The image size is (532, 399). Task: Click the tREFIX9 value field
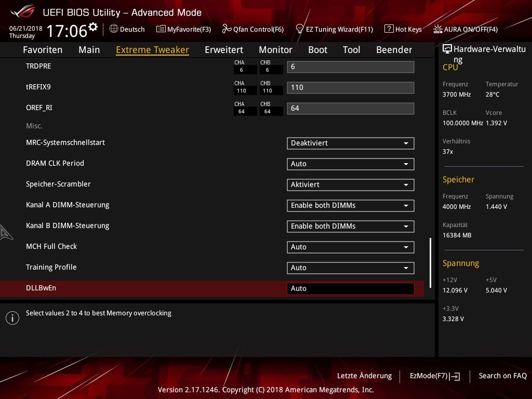[351, 87]
